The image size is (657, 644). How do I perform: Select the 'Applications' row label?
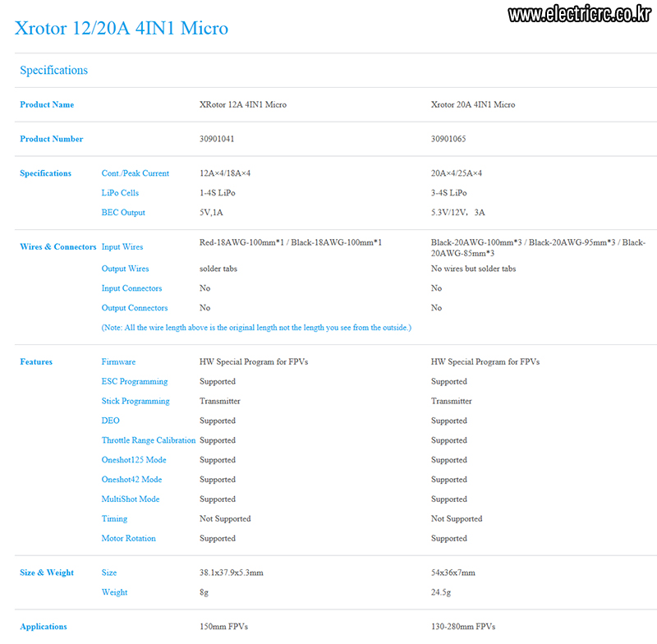(x=44, y=627)
